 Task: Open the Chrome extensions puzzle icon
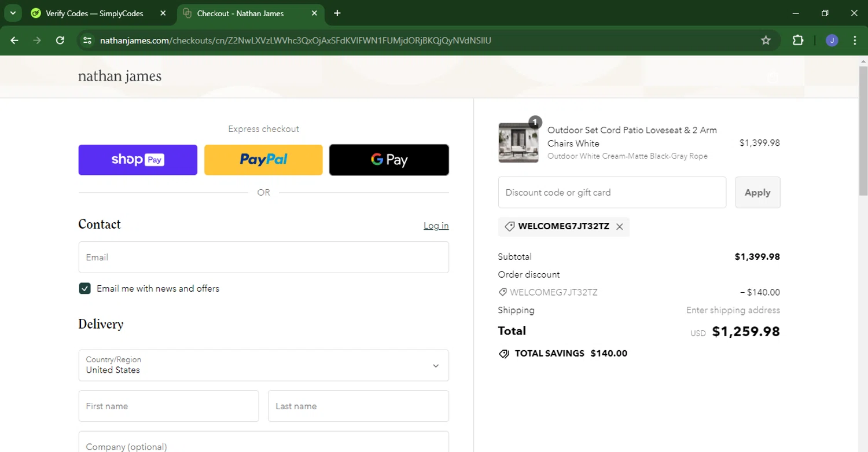(x=798, y=41)
